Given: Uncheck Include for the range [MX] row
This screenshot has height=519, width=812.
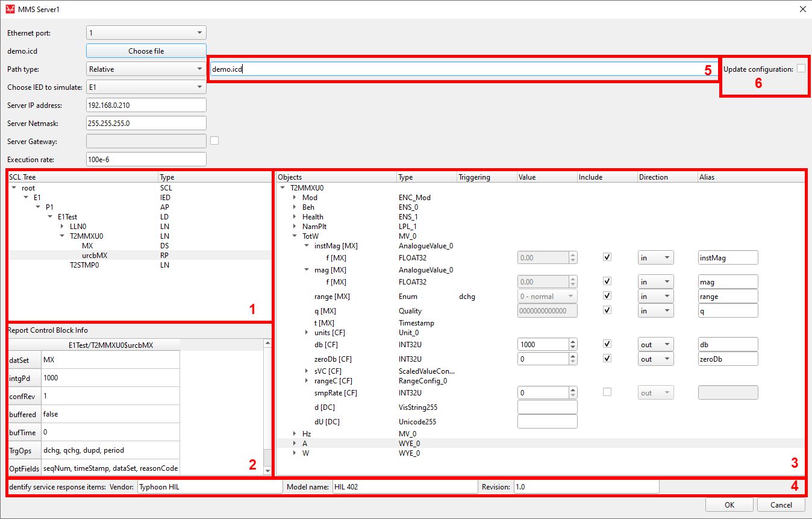Looking at the screenshot, I should [607, 296].
